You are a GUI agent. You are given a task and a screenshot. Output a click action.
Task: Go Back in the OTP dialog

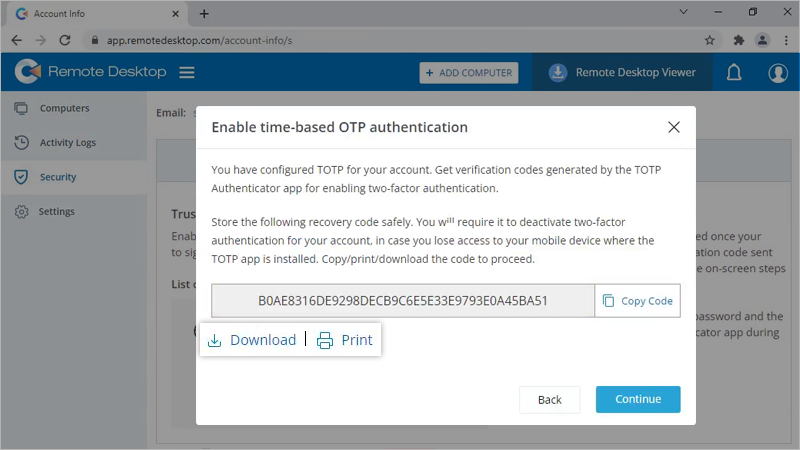(549, 399)
